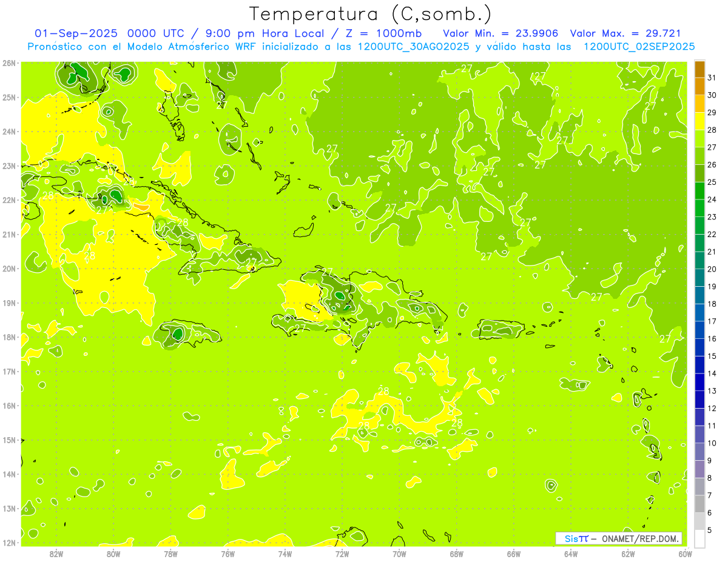This screenshot has width=728, height=562.
Task: Click the '70W' longitude label
Action: (x=399, y=554)
